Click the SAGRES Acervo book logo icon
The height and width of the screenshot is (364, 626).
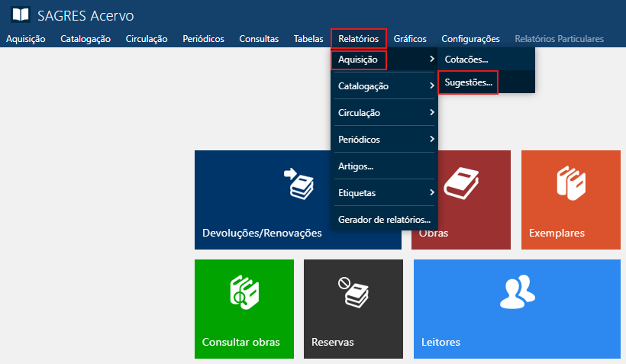pos(21,15)
